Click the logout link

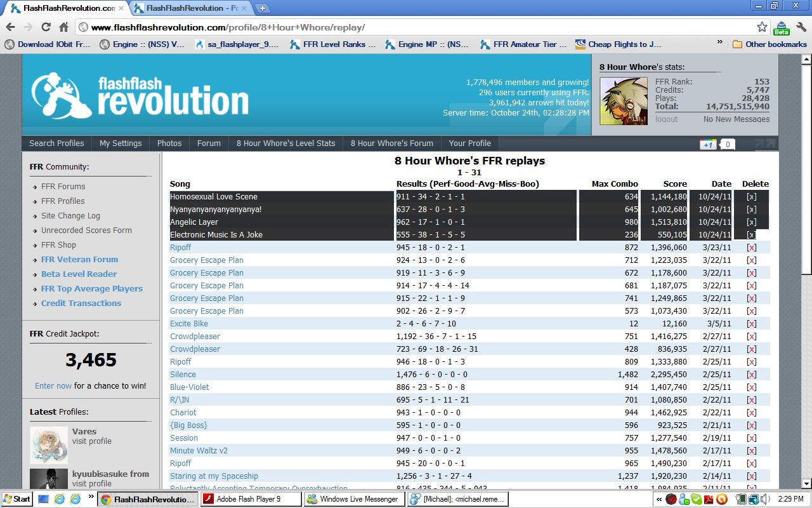click(x=666, y=119)
